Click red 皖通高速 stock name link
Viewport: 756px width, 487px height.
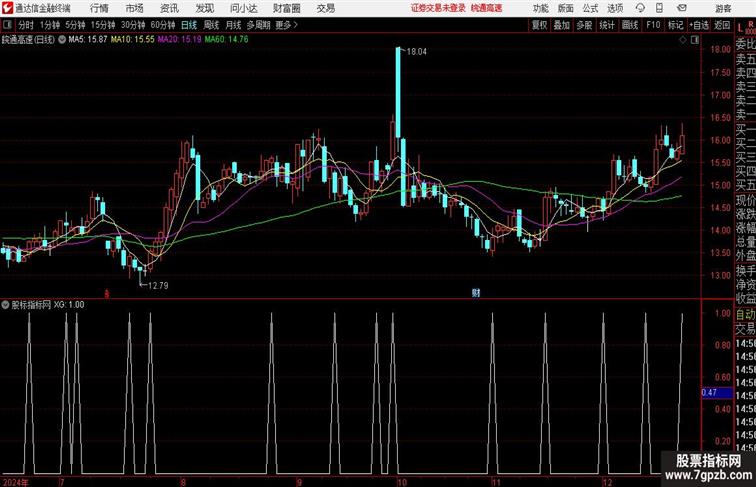486,8
